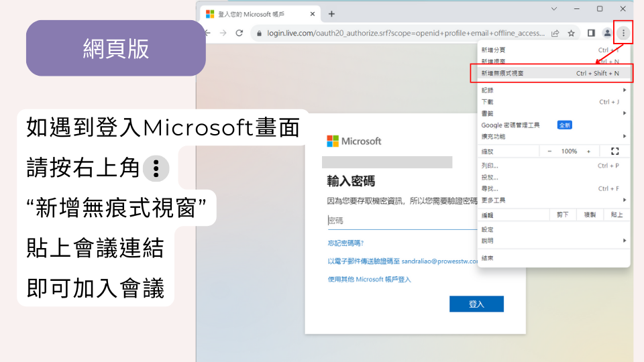This screenshot has height=362, width=644.
Task: Reload the page
Action: (x=239, y=33)
